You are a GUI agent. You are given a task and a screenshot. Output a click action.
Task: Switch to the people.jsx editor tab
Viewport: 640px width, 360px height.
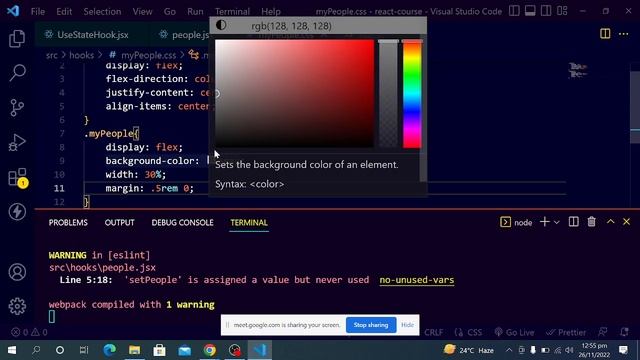tap(184, 35)
